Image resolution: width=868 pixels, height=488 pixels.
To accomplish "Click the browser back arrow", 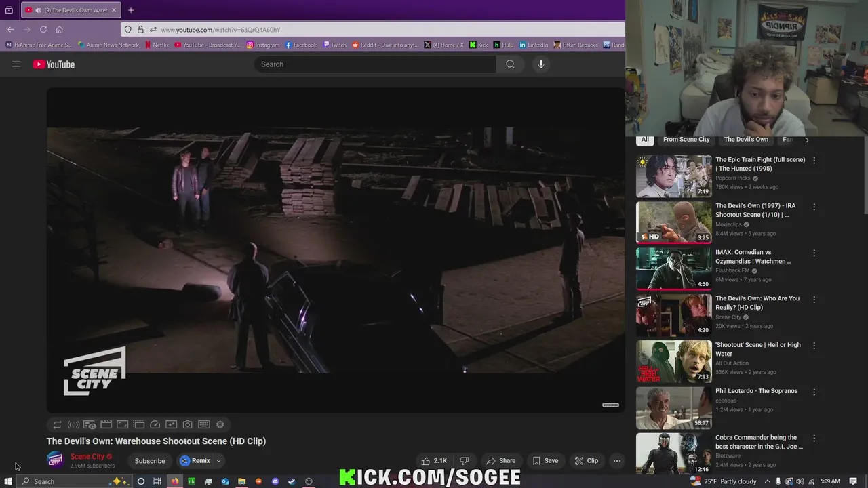I will tap(11, 29).
